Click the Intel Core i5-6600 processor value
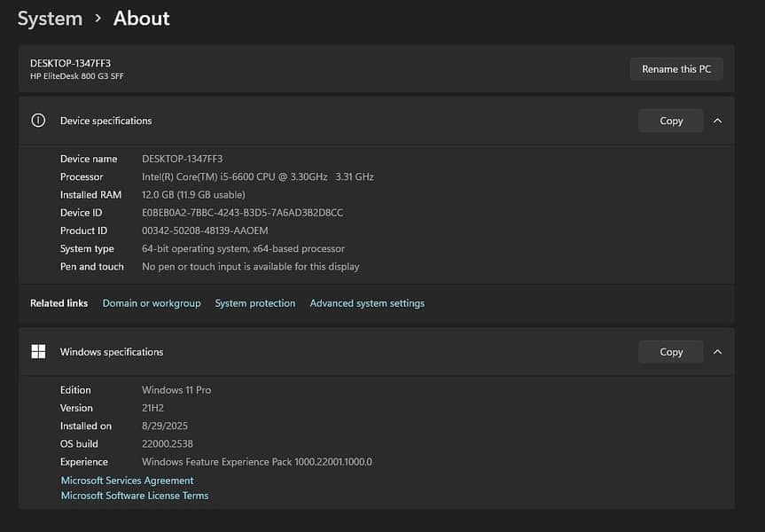 [258, 176]
